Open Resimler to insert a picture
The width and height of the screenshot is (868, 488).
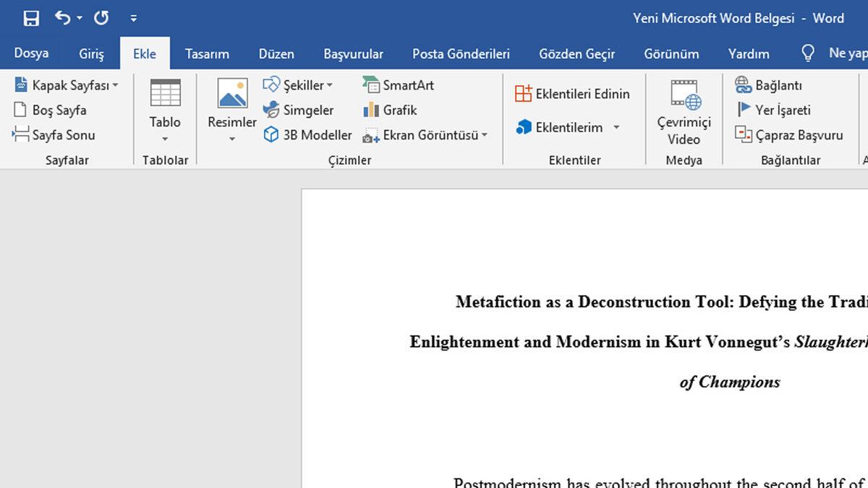point(230,107)
